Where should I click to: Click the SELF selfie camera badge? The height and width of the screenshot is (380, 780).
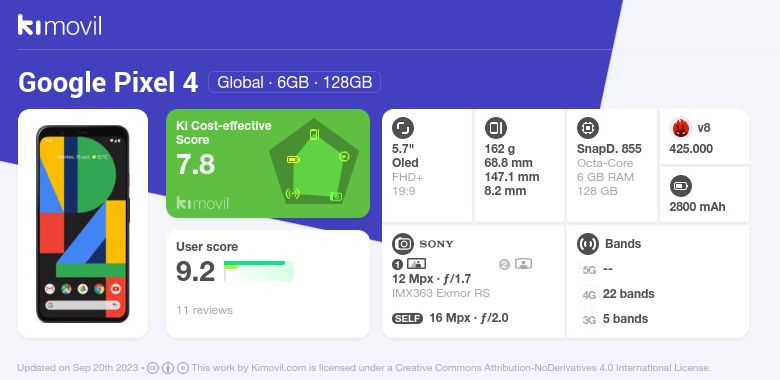(x=407, y=318)
